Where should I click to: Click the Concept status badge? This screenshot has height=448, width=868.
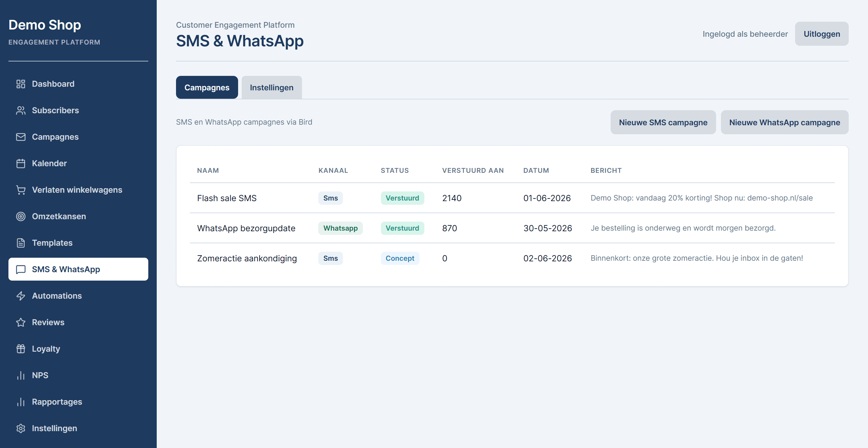click(400, 259)
